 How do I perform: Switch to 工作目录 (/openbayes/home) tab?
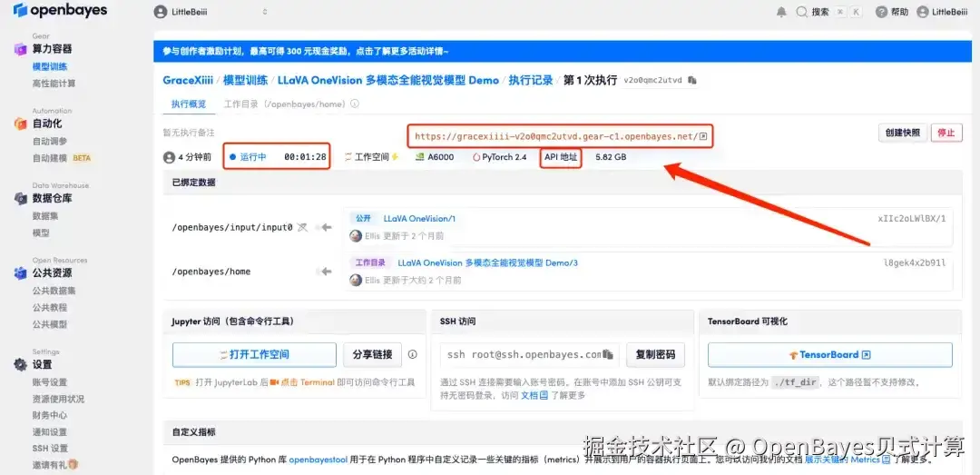coord(284,104)
